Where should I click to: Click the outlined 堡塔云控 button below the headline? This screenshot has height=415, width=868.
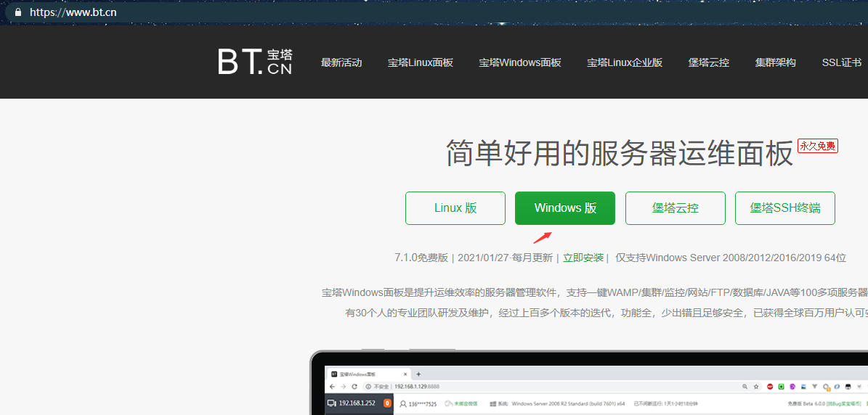[x=676, y=208]
